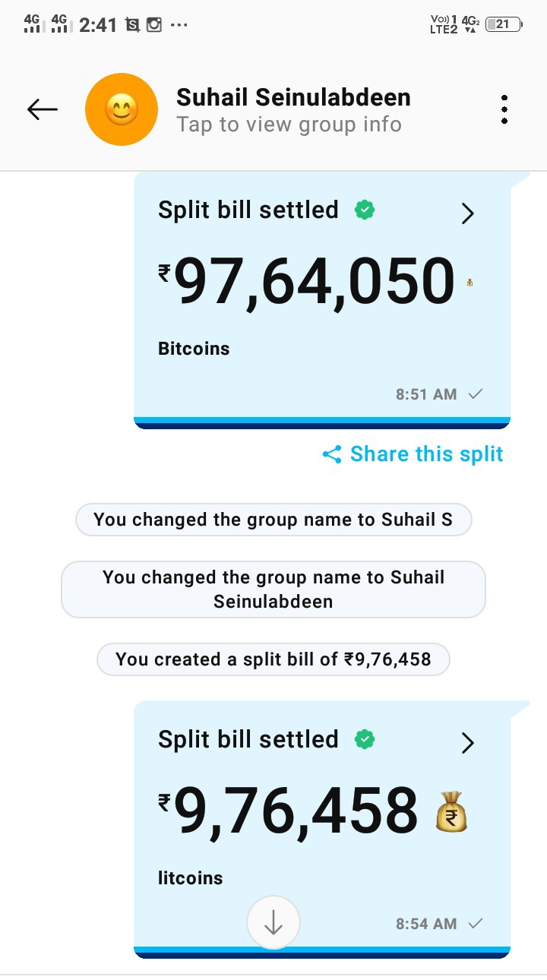Tap group name changed to Suhail S notice
The width and height of the screenshot is (547, 980).
click(273, 520)
